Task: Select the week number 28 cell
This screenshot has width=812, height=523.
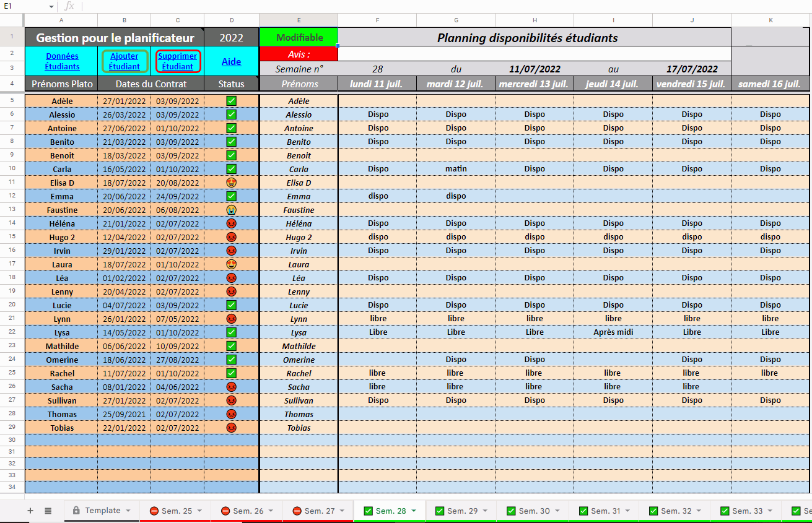Action: click(x=378, y=69)
